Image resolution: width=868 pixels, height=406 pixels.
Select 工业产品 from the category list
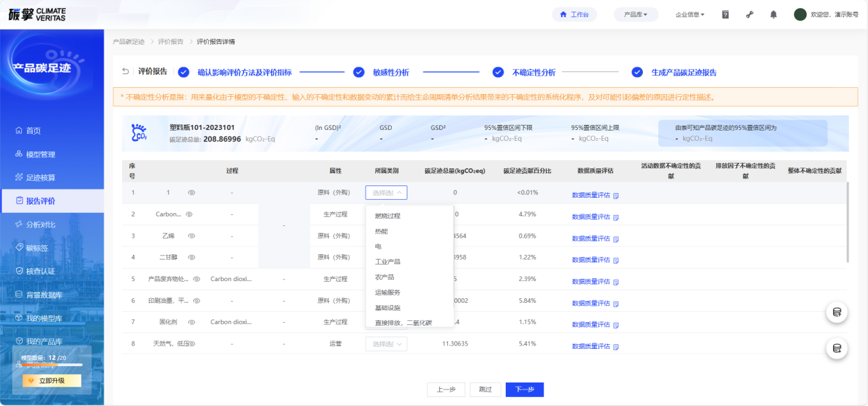(x=388, y=262)
